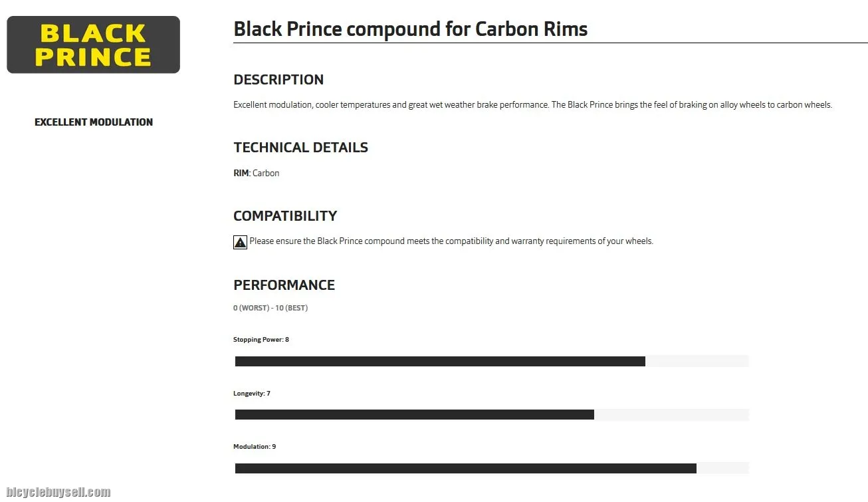Click the Longevity rating bar

point(414,415)
